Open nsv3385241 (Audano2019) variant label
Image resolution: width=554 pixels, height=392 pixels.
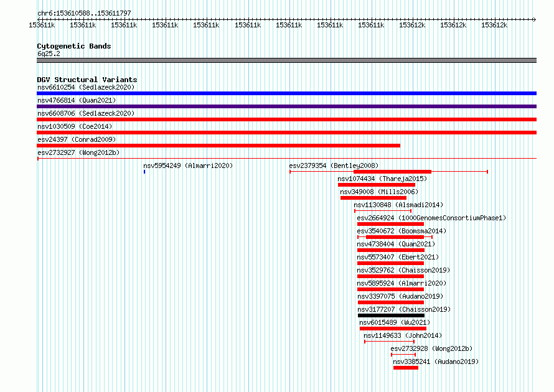pyautogui.click(x=436, y=362)
